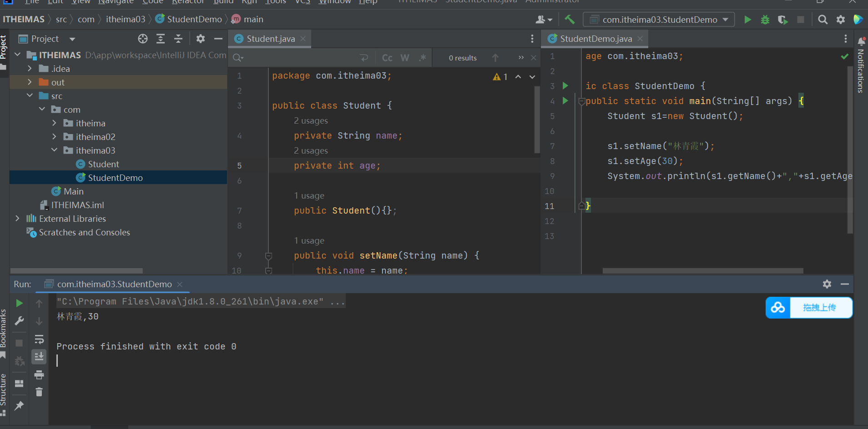The image size is (868, 429).
Task: Close the Student.java tab
Action: tap(303, 39)
